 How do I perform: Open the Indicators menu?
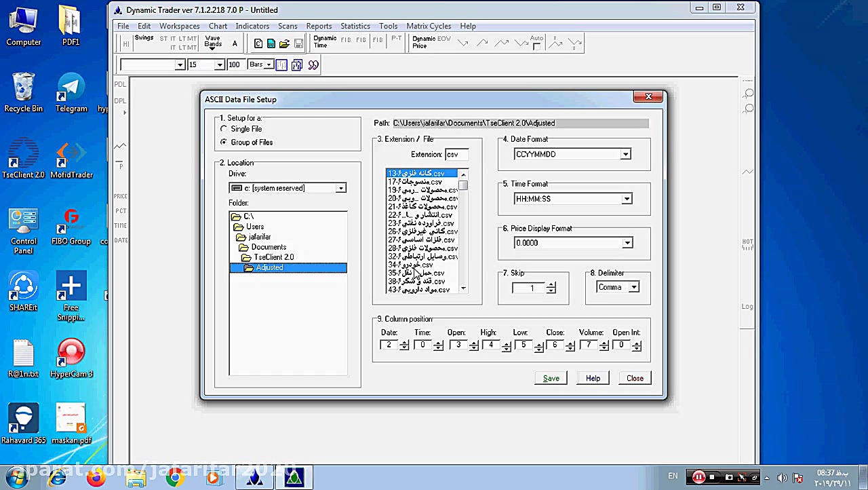[252, 26]
